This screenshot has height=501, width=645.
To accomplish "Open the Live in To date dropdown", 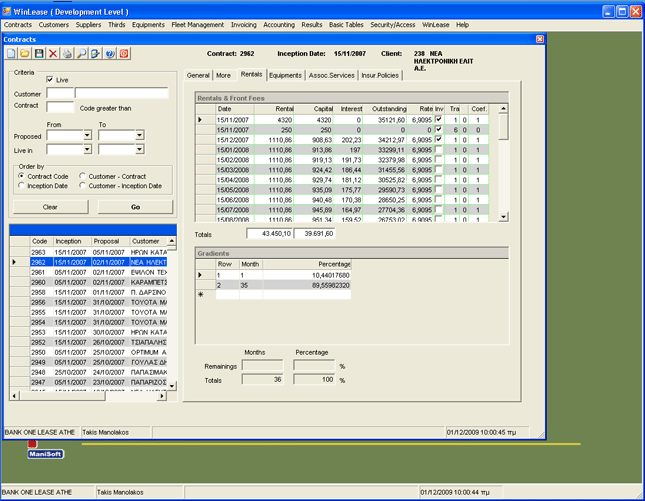I will (x=139, y=149).
